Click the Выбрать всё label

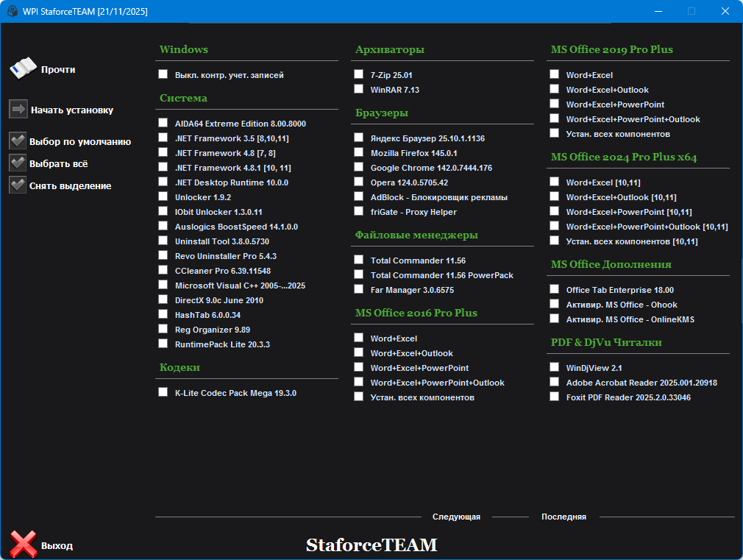pos(59,164)
